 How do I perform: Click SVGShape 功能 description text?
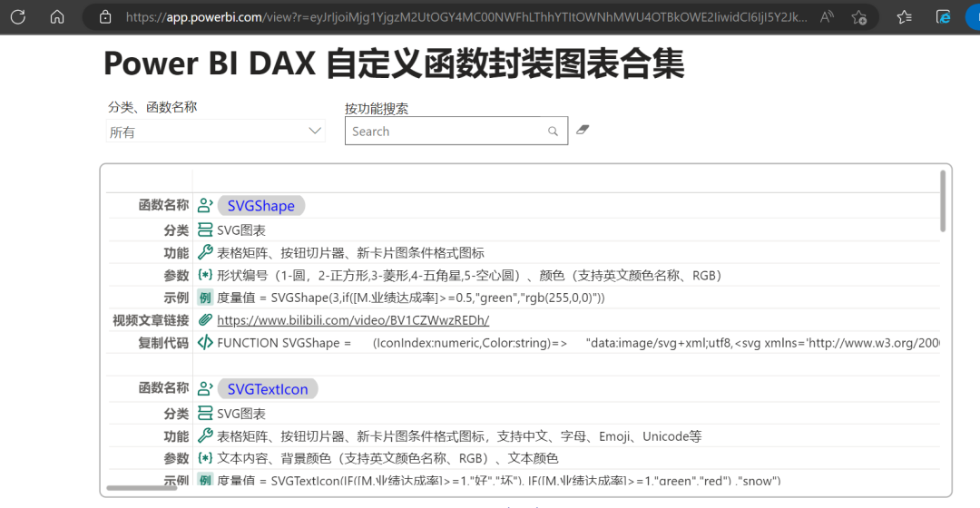point(350,253)
